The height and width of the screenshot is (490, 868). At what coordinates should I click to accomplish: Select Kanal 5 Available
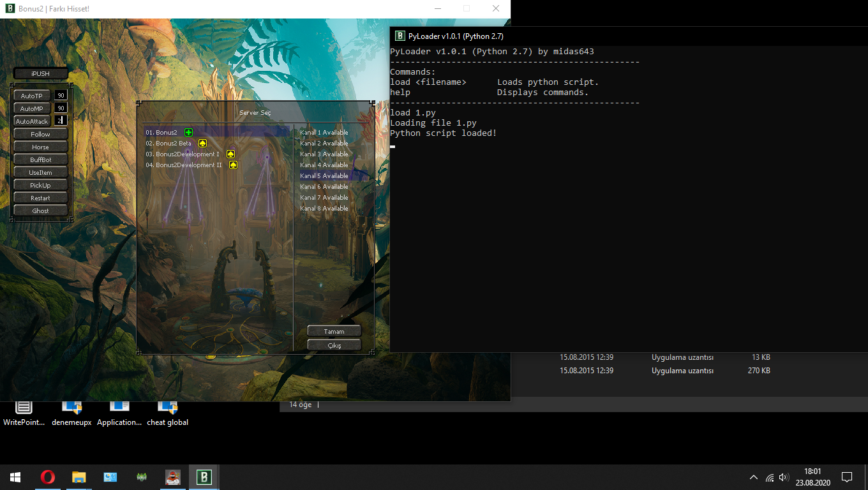pos(334,175)
